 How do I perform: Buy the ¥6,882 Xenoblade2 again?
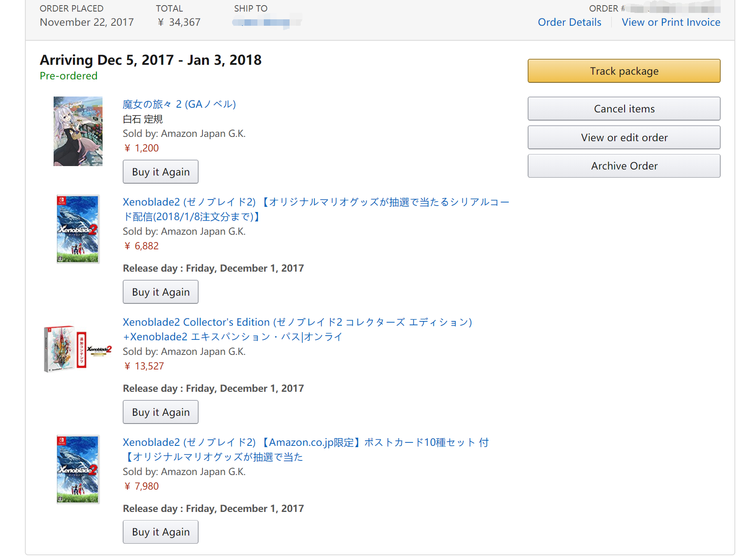pos(160,292)
